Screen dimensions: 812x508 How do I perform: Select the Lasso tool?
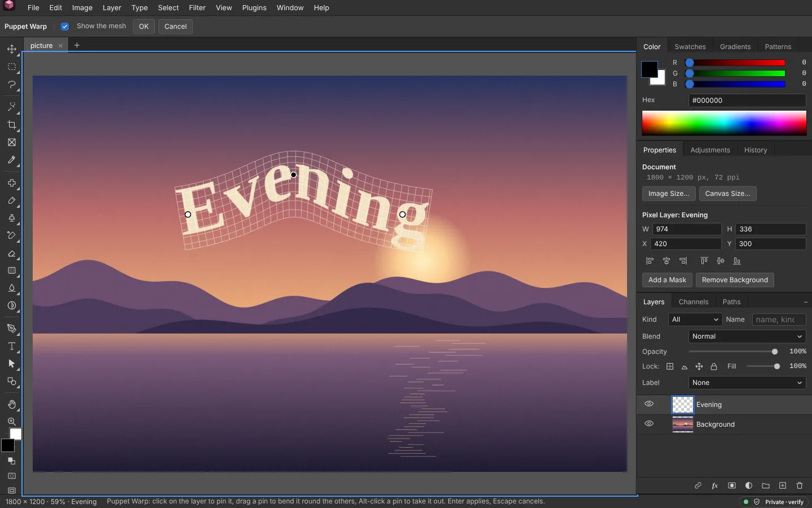[12, 84]
